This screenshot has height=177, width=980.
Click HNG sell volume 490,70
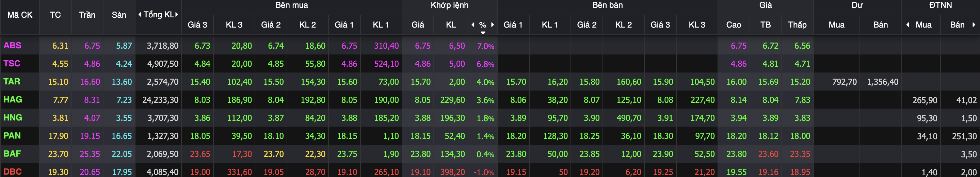628,118
